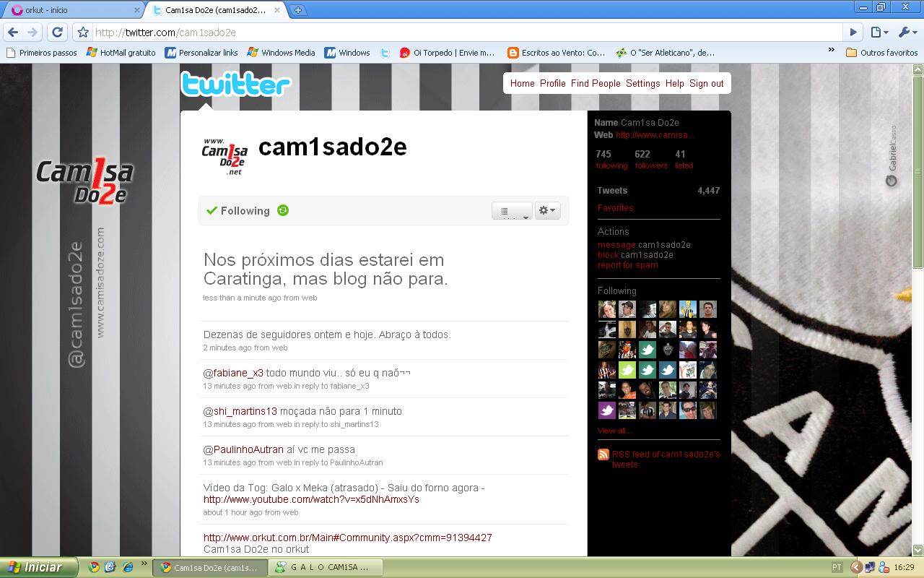
Task: Click report for spam action
Action: [627, 264]
